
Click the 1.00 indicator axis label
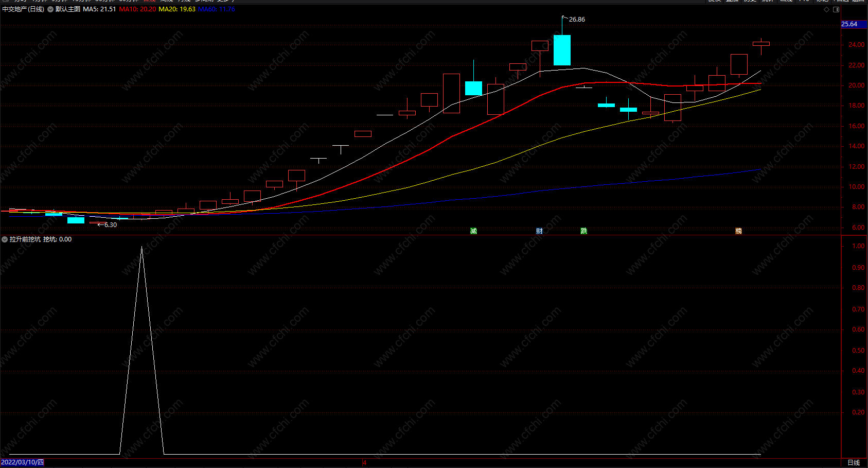(858, 246)
